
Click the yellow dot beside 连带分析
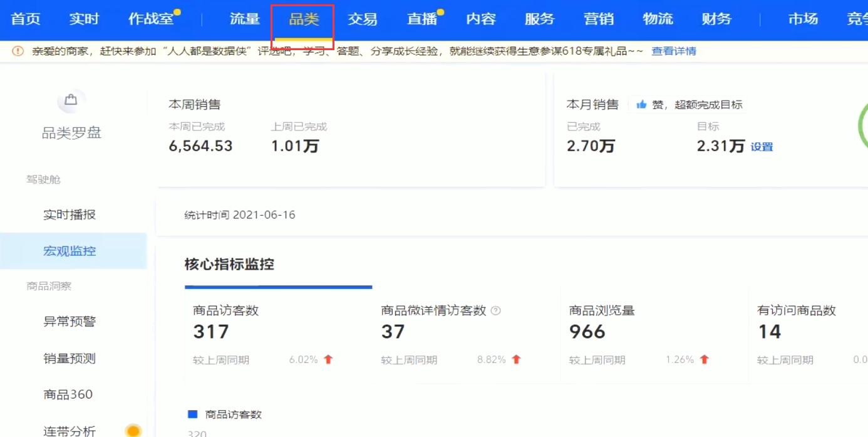click(132, 429)
